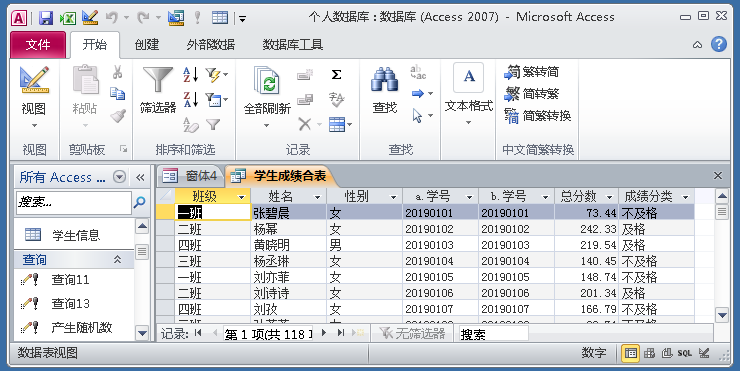Click the remove sort icon

191,125
